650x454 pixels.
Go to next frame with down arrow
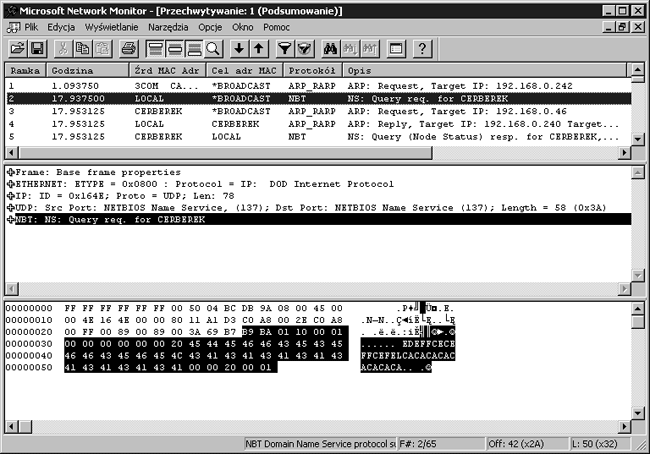(239, 48)
